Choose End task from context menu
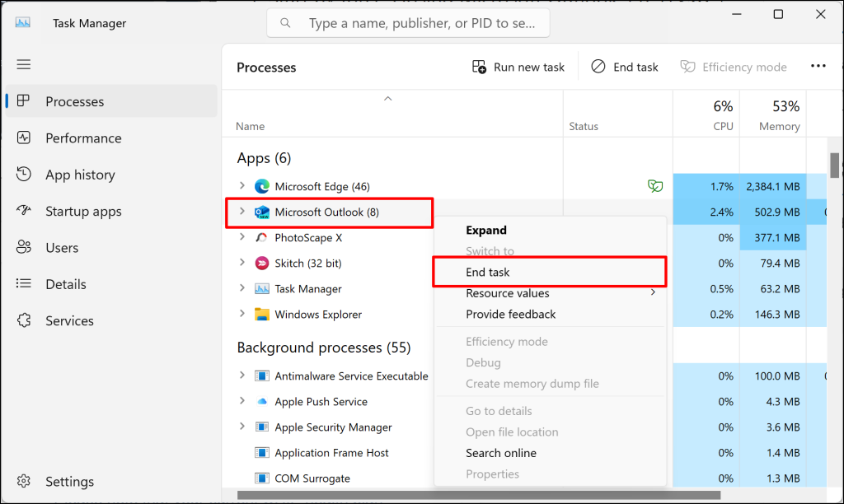 pos(488,272)
